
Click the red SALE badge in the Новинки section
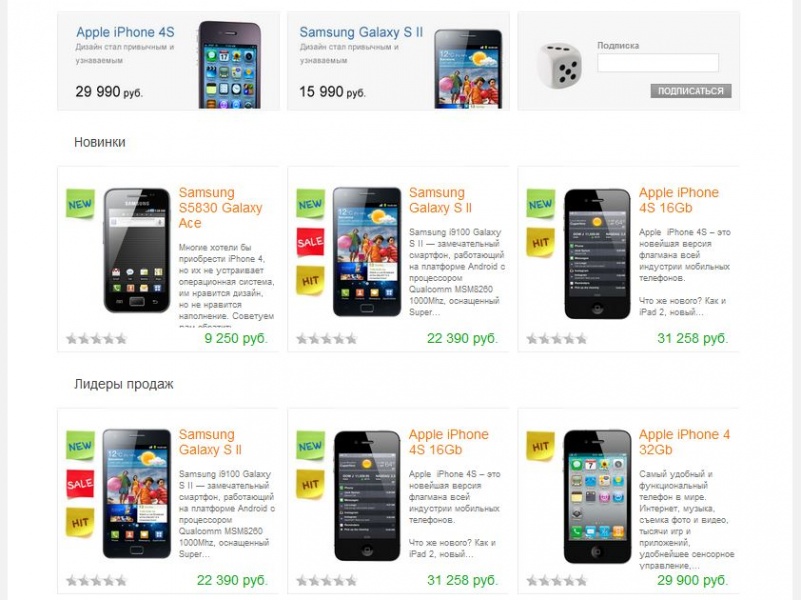click(311, 242)
